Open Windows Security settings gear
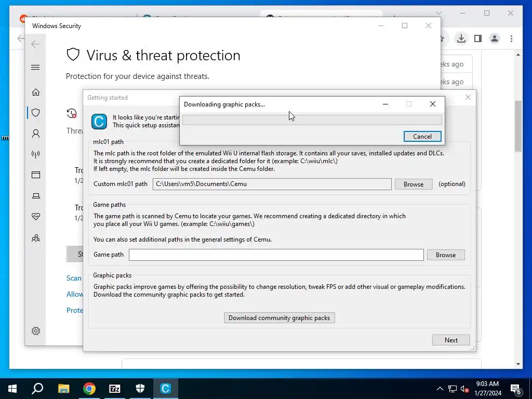This screenshot has width=532, height=399. [36, 331]
